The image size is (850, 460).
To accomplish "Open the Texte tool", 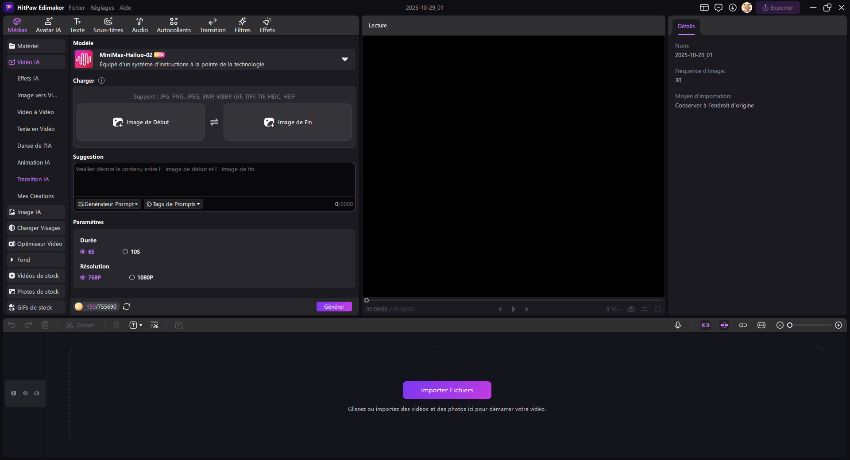I will pos(78,25).
